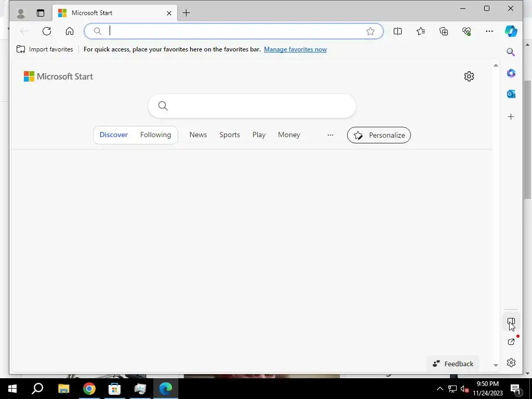Open Split screen icon in toolbar
The width and height of the screenshot is (532, 399).
(x=397, y=31)
